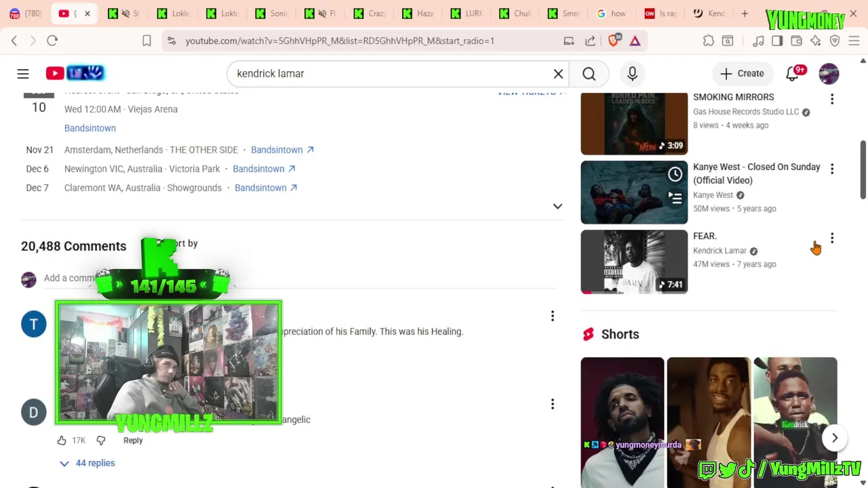Go back in the browser

point(14,41)
